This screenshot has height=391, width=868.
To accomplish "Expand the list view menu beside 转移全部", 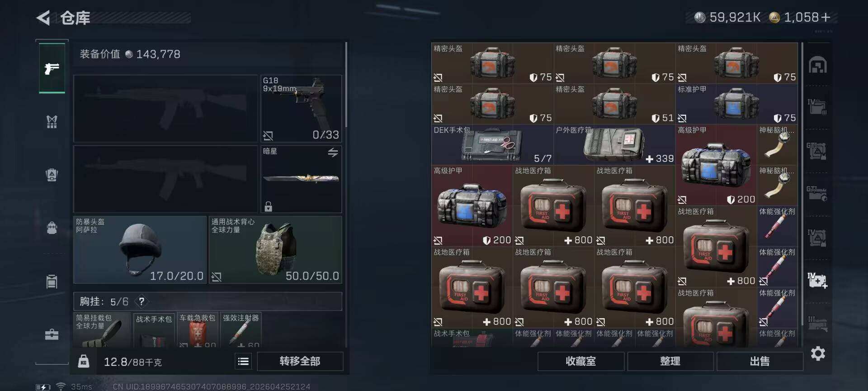I will (x=243, y=361).
